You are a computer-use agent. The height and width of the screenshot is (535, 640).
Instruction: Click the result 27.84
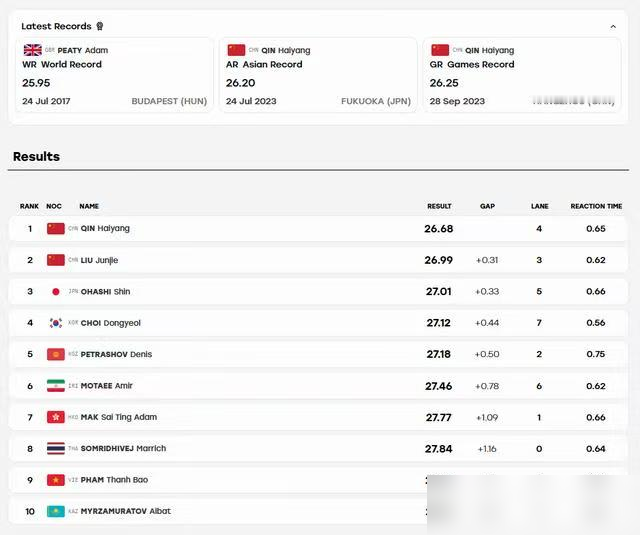(439, 449)
